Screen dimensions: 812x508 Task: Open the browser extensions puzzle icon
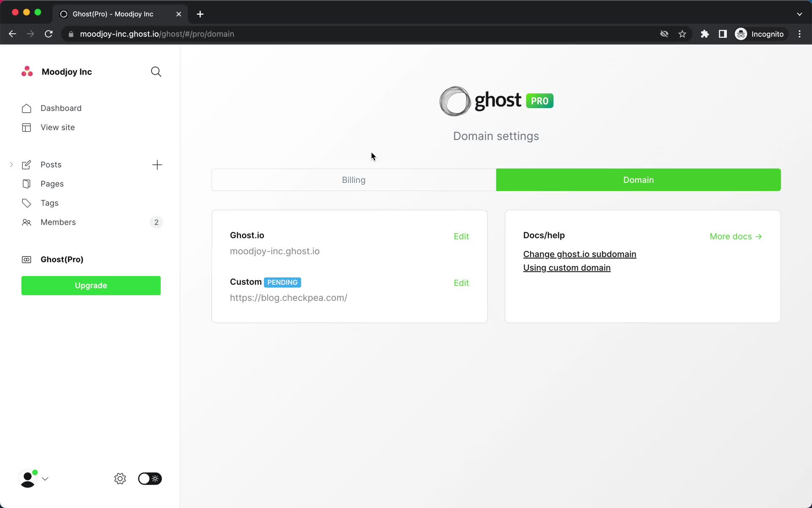click(x=705, y=34)
